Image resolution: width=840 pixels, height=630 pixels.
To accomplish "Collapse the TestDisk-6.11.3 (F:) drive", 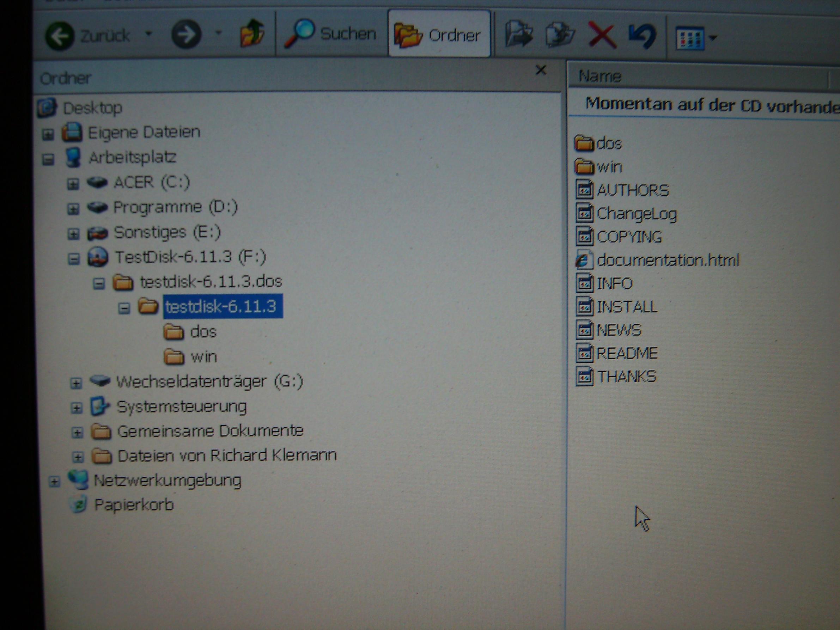I will click(x=74, y=259).
